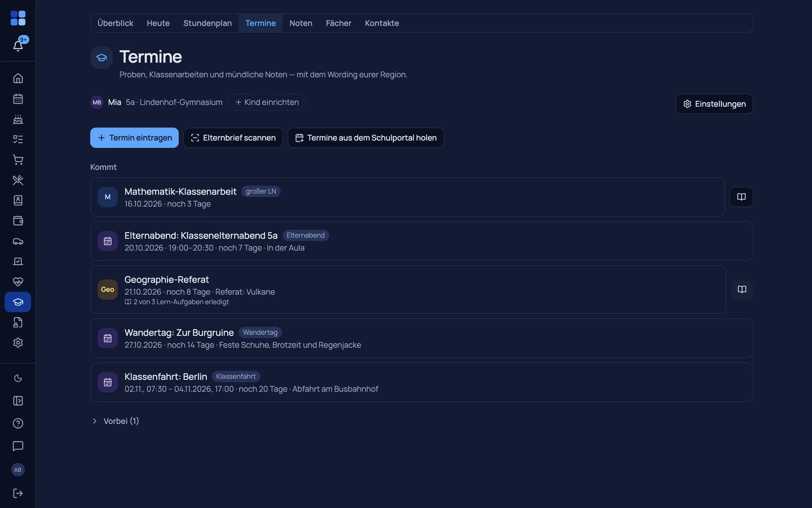This screenshot has height=508, width=812.
Task: Switch to the Heute tab
Action: [158, 23]
